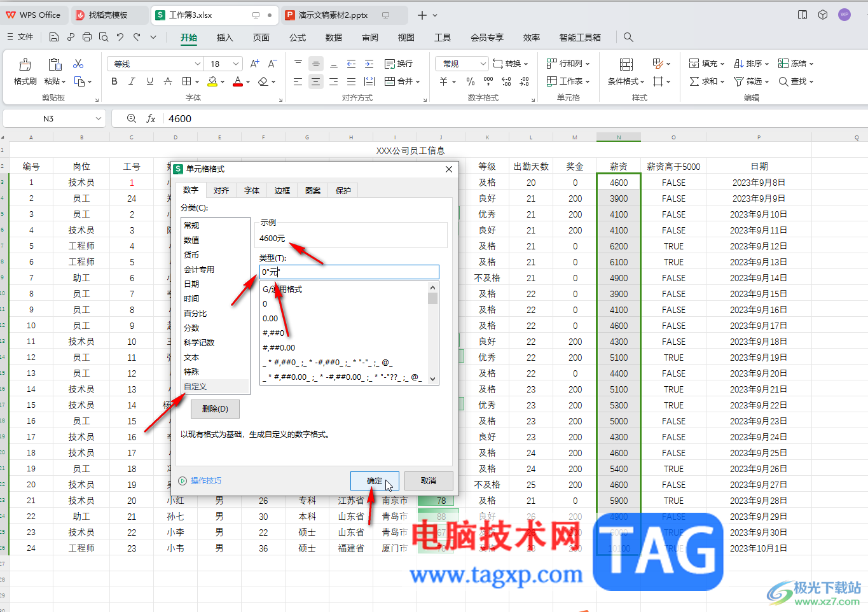Click the thousands separator icon
Image resolution: width=868 pixels, height=612 pixels.
click(488, 81)
